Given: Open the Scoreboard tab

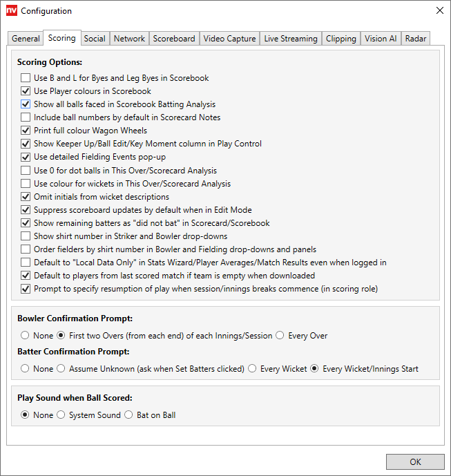Looking at the screenshot, I should click(x=174, y=39).
